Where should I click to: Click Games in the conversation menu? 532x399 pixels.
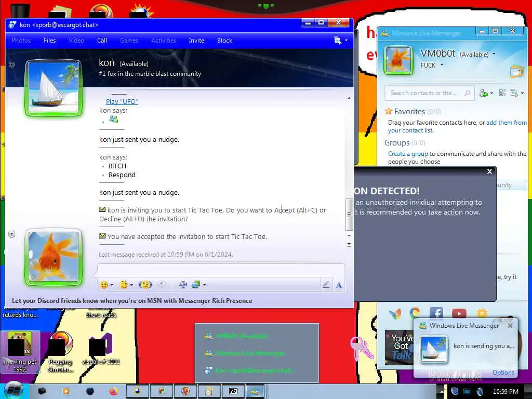coord(129,41)
